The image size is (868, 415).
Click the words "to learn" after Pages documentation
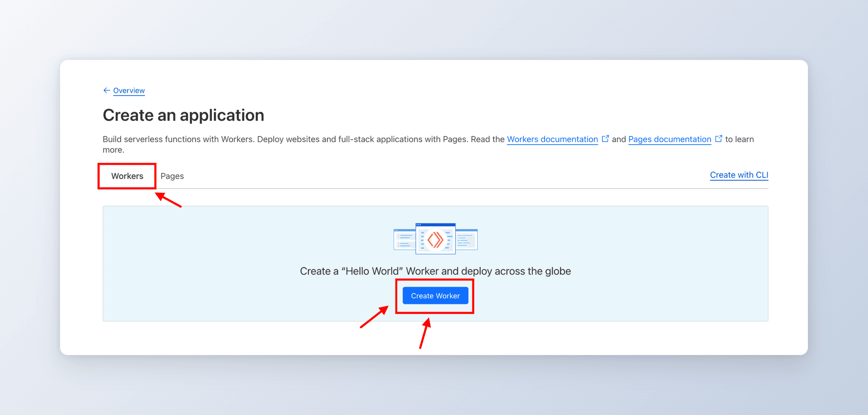(x=739, y=139)
